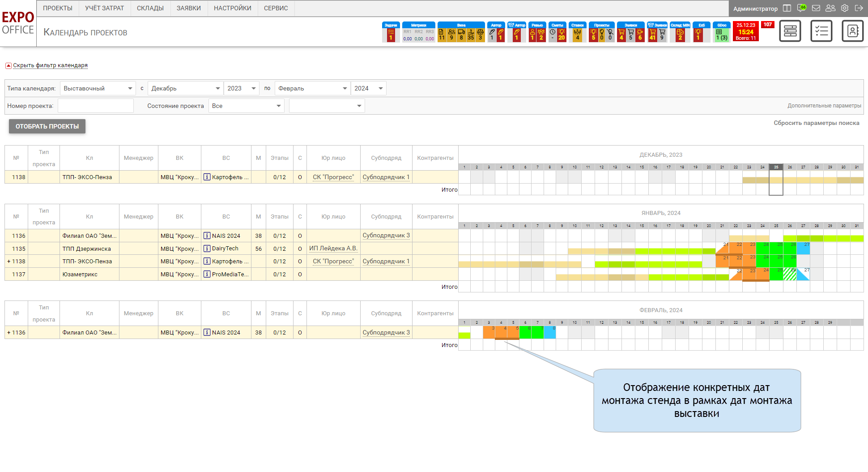Screen dimensions: 868x472
Task: Open the checklist tasks panel icon
Action: 821,31
